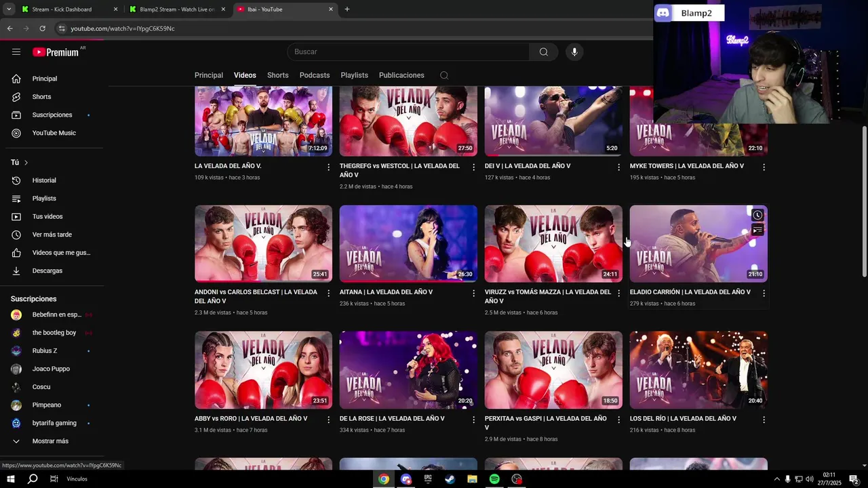868x488 pixels.
Task: Open options menu for ANDONI vs CARLOS BELCAST video
Action: tap(329, 293)
